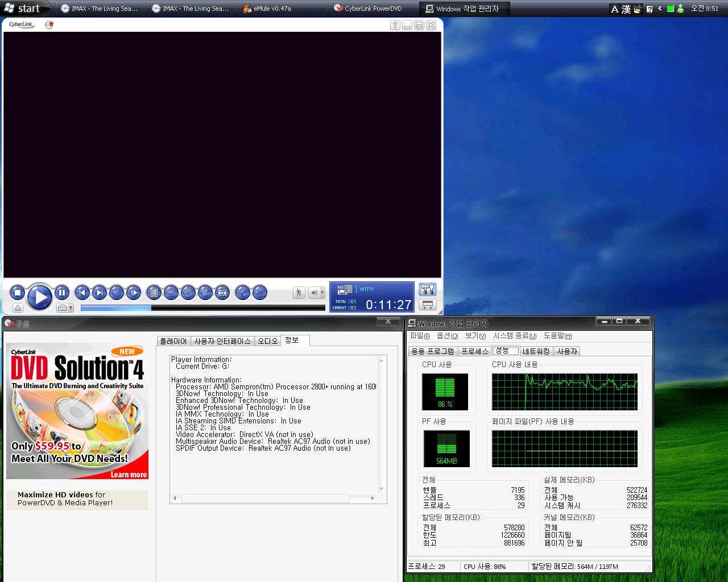Switch to the 플레이어 tab in configuration

pyautogui.click(x=173, y=341)
